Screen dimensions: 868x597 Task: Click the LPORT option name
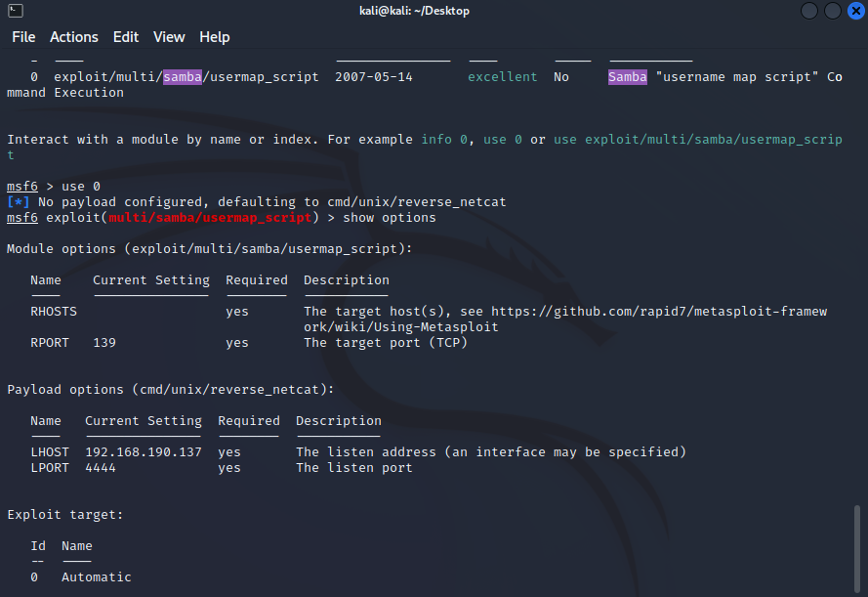point(50,468)
